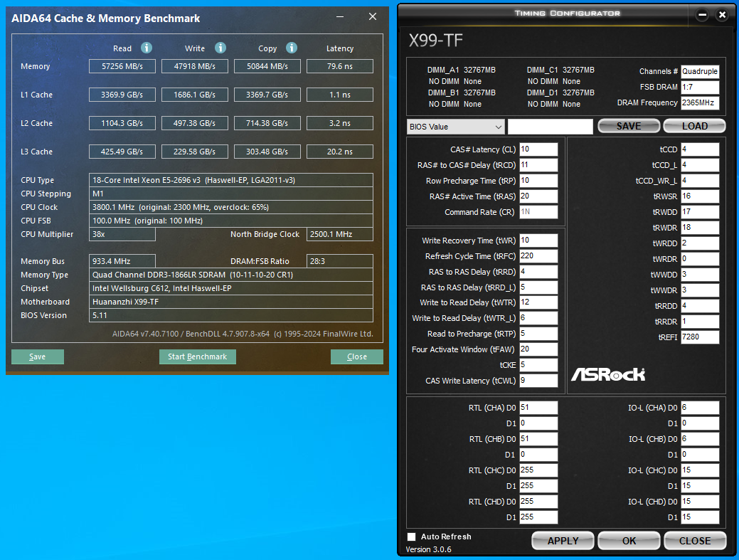739x560 pixels.
Task: Click the Memory Read value 57256 MB/s
Action: click(122, 66)
